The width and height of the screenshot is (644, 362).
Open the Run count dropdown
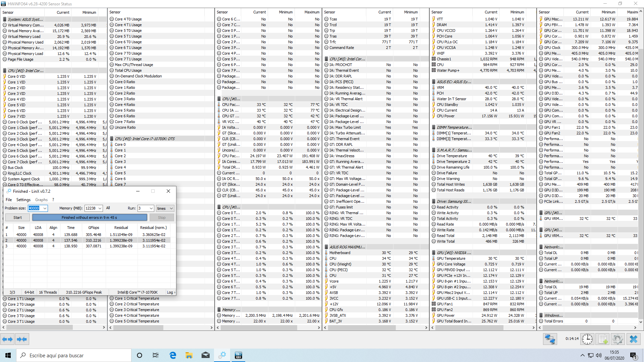point(151,208)
